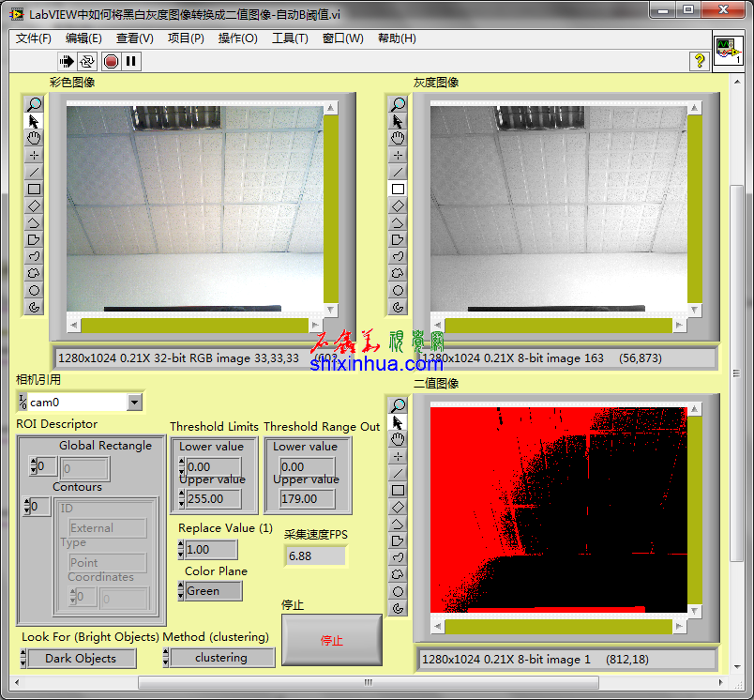Pick the Oval tool in the 二值图像 palette
Image resolution: width=754 pixels, height=700 pixels.
398,591
